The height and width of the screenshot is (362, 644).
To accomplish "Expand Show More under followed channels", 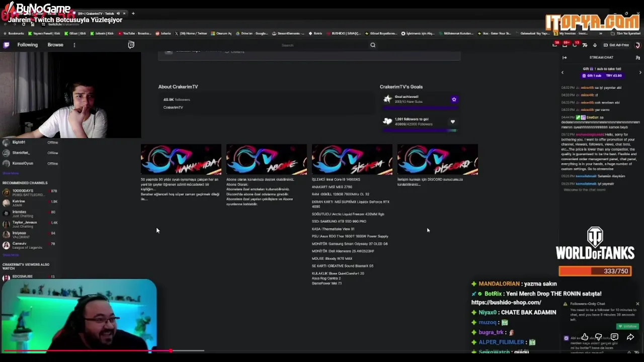I will [11, 173].
